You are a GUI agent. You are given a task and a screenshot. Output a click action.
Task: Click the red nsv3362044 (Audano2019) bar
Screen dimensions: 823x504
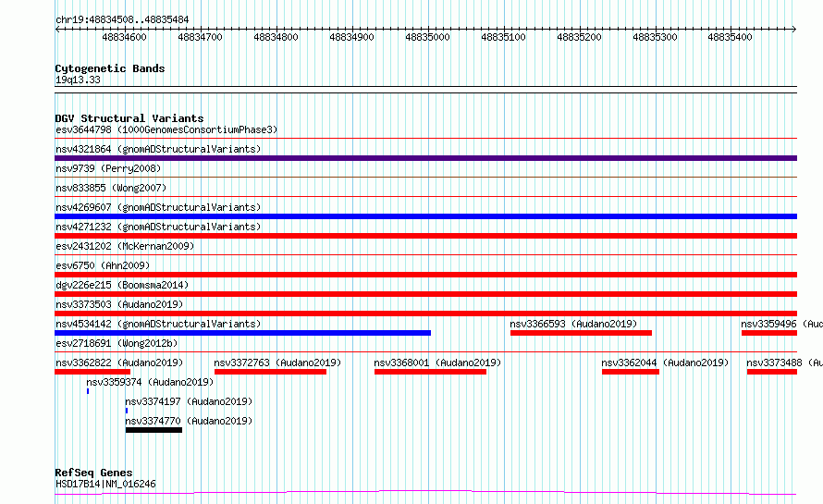click(631, 372)
